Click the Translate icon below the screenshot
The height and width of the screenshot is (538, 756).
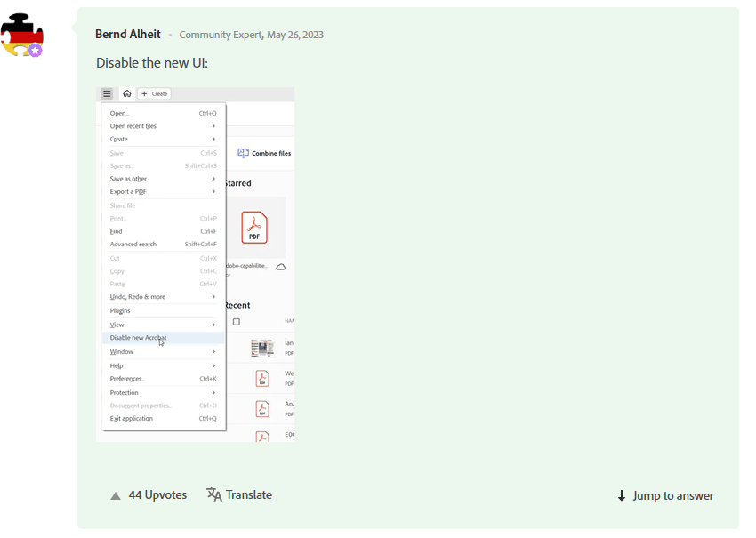(x=213, y=494)
